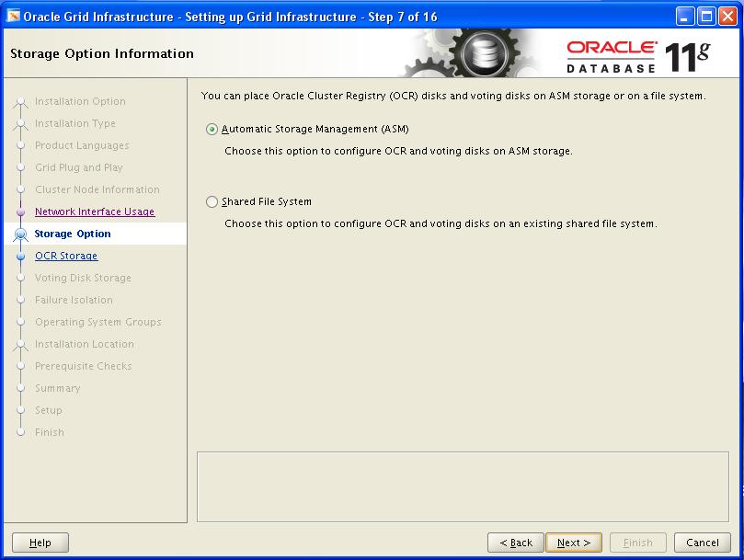
Task: Minimize the Oracle Grid Infrastructure window
Action: click(x=685, y=17)
